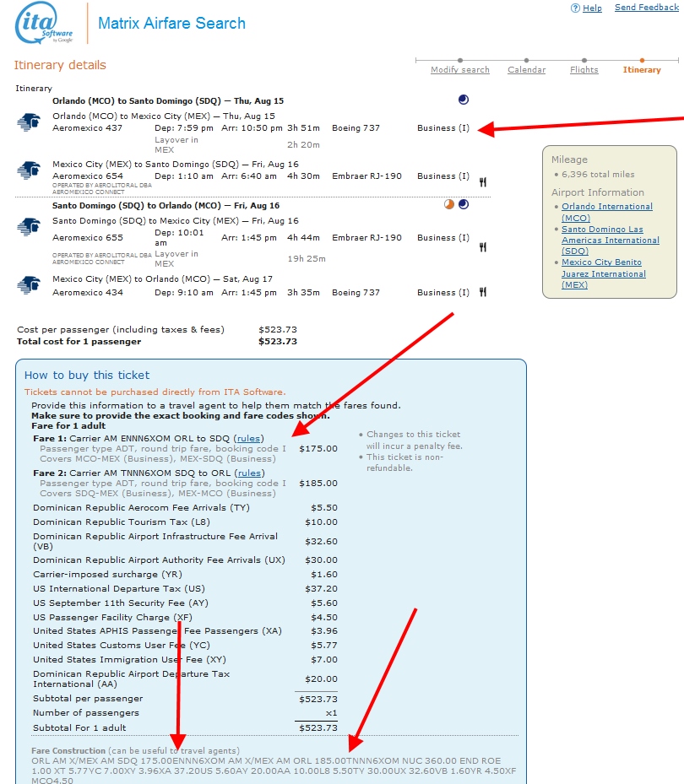This screenshot has height=784, width=684.
Task: Click the Send Feedback link
Action: click(646, 8)
